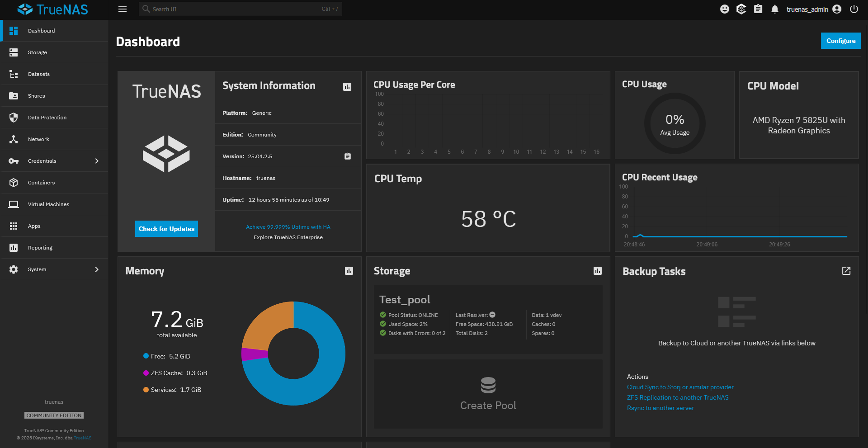
Task: Open the power menu icon
Action: coord(854,9)
